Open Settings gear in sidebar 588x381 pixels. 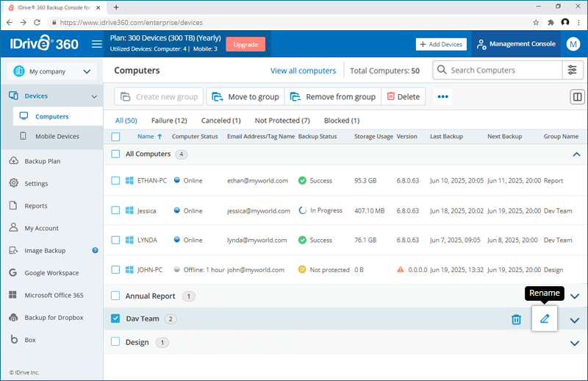click(36, 184)
